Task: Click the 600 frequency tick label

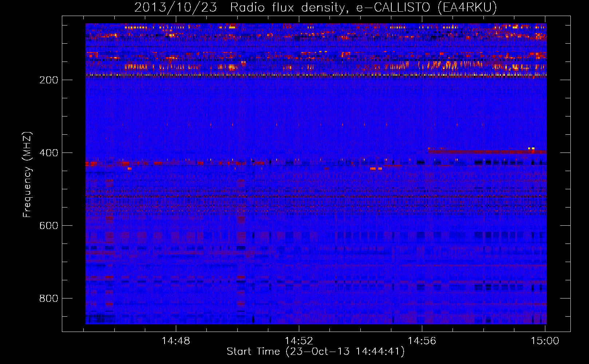Action: point(49,226)
